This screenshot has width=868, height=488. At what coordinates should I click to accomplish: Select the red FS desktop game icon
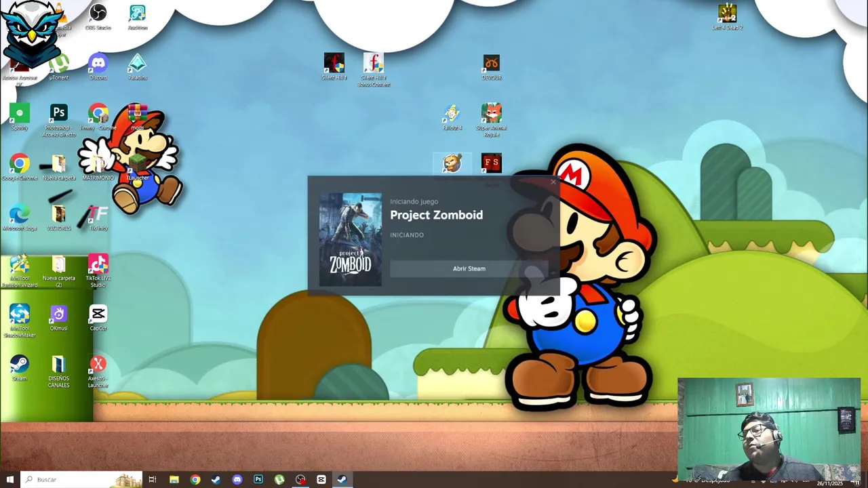[x=492, y=163]
